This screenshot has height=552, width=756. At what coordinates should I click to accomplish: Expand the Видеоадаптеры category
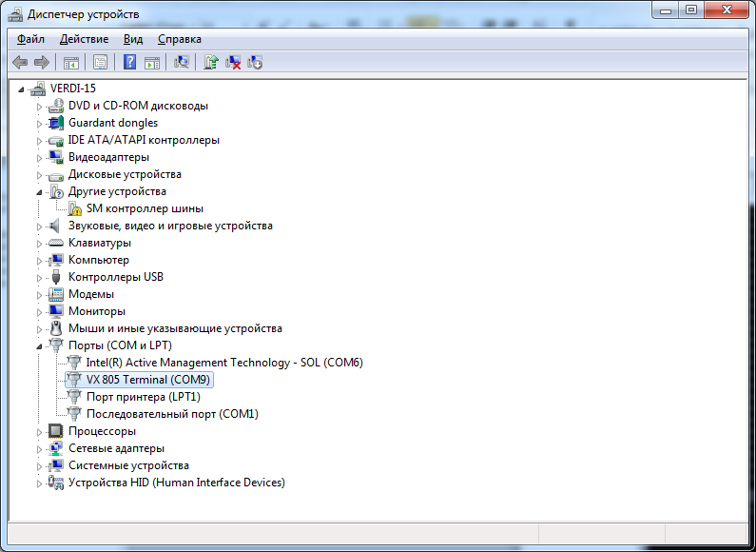coord(40,157)
